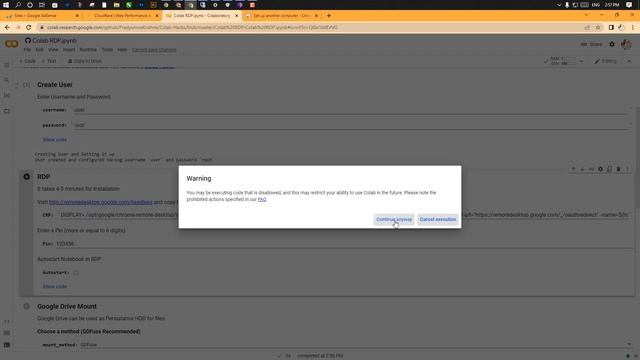
Task: Open the Insert menu in Colab
Action: 69,50
